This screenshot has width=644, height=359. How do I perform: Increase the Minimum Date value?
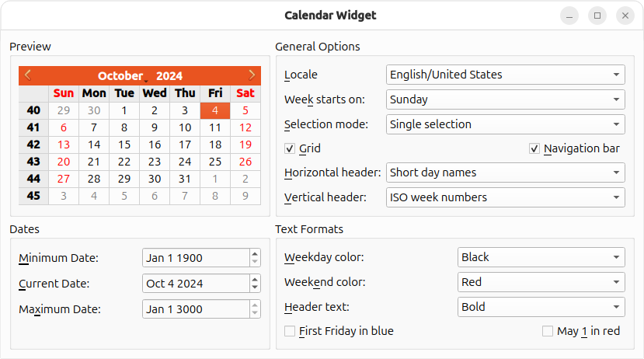click(x=255, y=253)
